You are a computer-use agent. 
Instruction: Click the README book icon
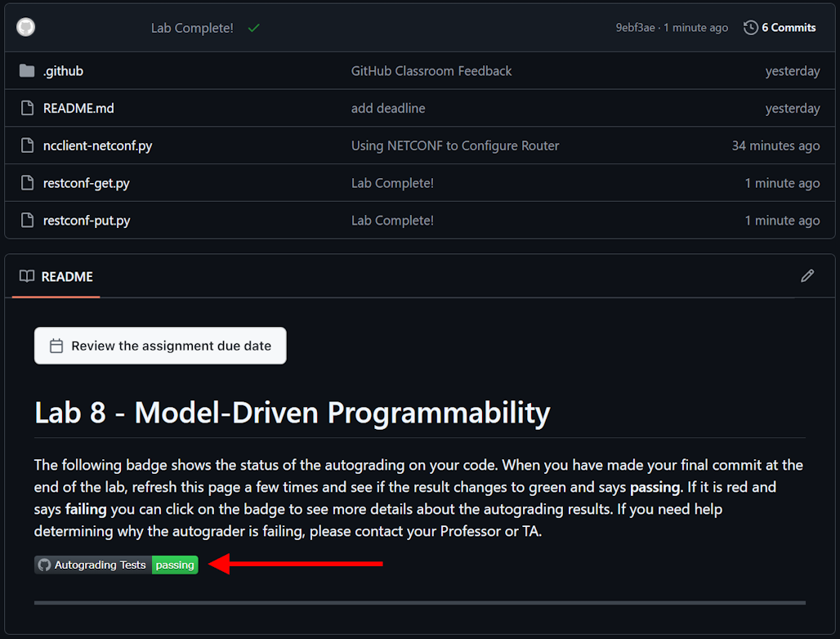(x=27, y=276)
